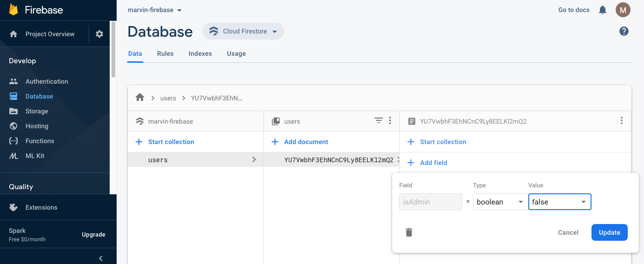This screenshot has width=644, height=264.
Task: Click the help question mark icon
Action: 624,31
